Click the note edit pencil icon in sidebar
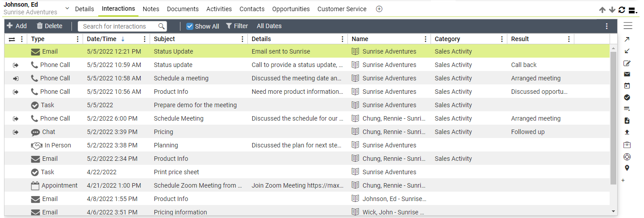This screenshot has height=218, width=644. [627, 63]
